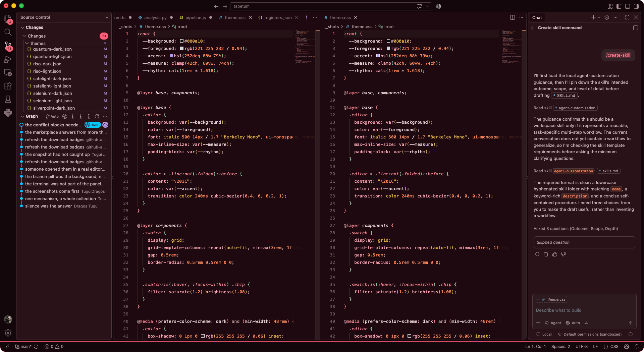
Task: Select the left editor group's theme.css tab
Action: (235, 17)
